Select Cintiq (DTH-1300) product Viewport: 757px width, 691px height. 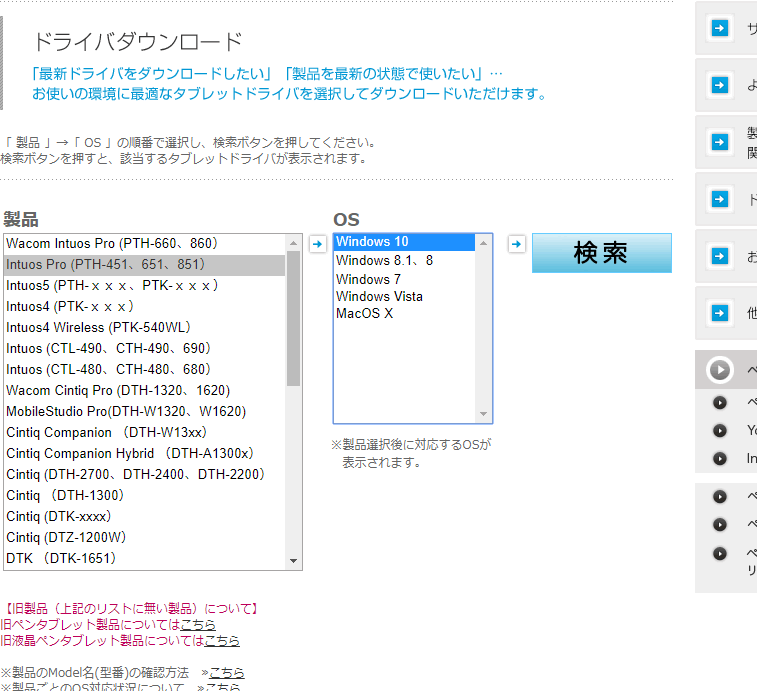(x=144, y=495)
